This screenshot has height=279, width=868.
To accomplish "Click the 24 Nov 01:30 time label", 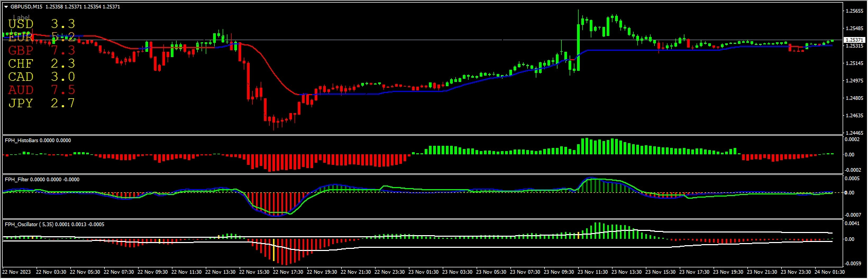I will pos(829,272).
